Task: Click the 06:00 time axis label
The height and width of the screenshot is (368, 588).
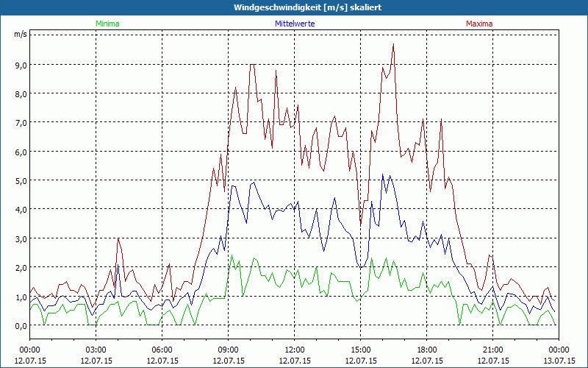Action: pos(162,350)
